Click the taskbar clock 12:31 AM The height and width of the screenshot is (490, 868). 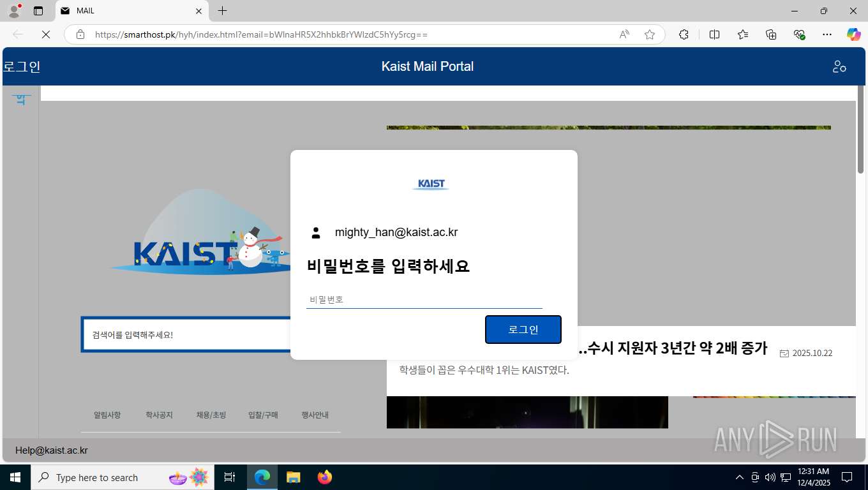pyautogui.click(x=813, y=471)
